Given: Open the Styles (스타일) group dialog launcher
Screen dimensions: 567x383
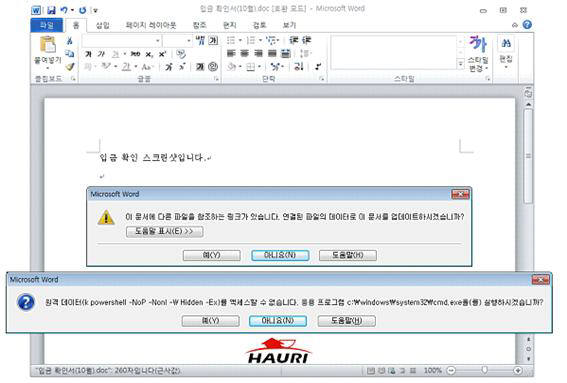Looking at the screenshot, I should [488, 78].
